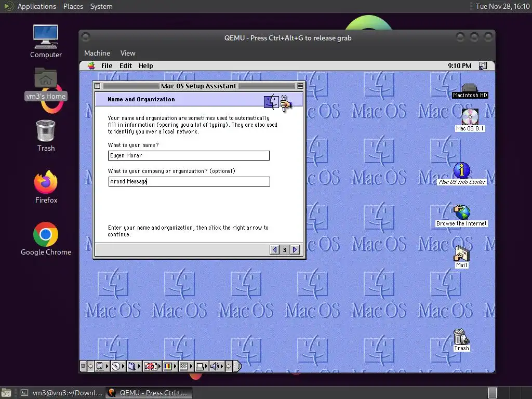
Task: Click the show desktop icon in the bottom panel
Action: tap(6, 393)
